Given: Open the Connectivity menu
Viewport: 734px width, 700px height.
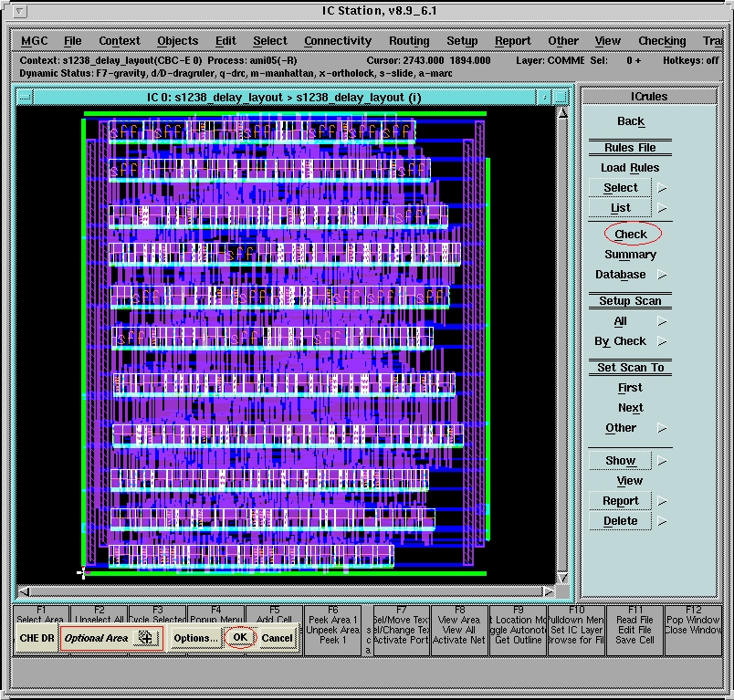Looking at the screenshot, I should (338, 41).
